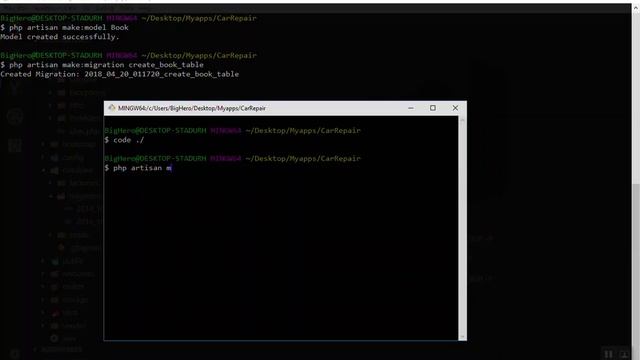The height and width of the screenshot is (360, 640).
Task: Click the outer page scrollbar up arrow
Action: coord(636,8)
